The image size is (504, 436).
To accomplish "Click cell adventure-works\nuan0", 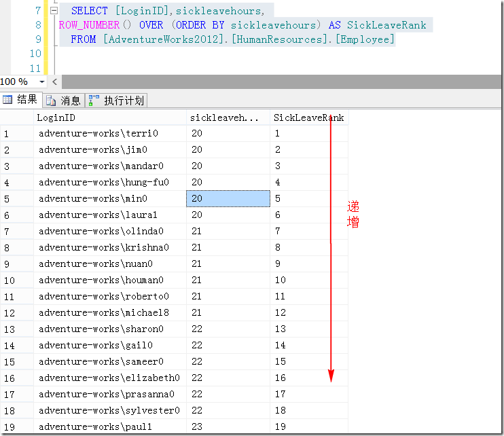I will [x=109, y=264].
